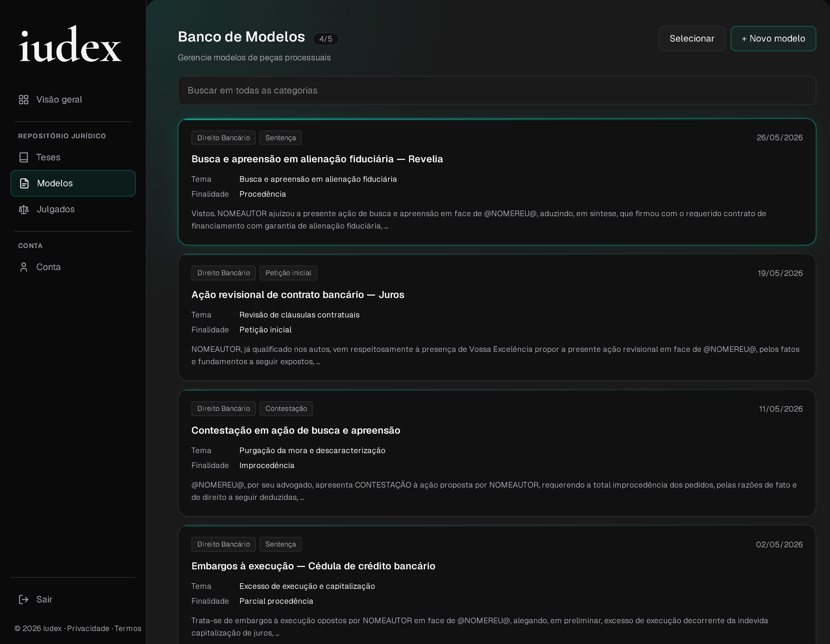Select Modelos menu item
This screenshot has width=830, height=644.
73,183
